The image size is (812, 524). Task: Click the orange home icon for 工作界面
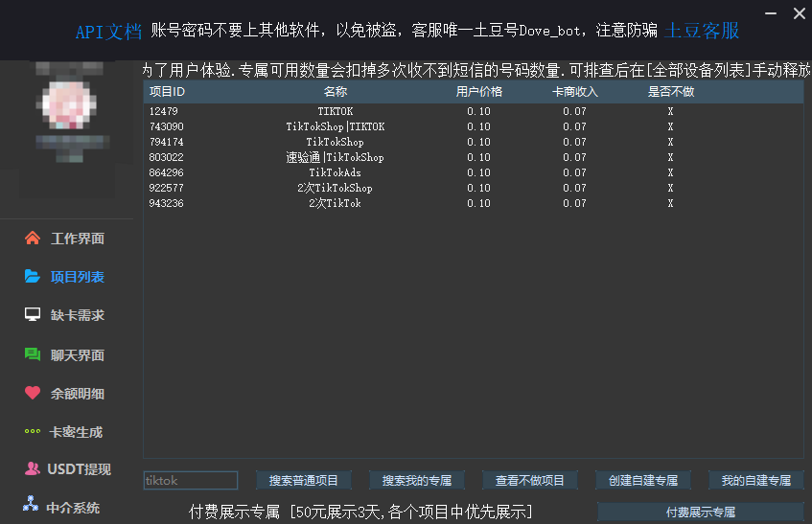[x=32, y=238]
